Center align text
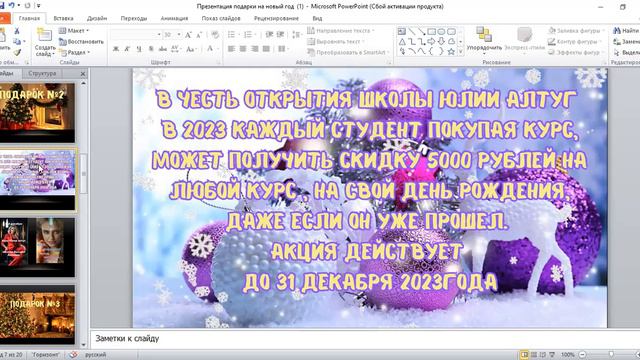The image size is (640, 360). pyautogui.click(x=243, y=49)
